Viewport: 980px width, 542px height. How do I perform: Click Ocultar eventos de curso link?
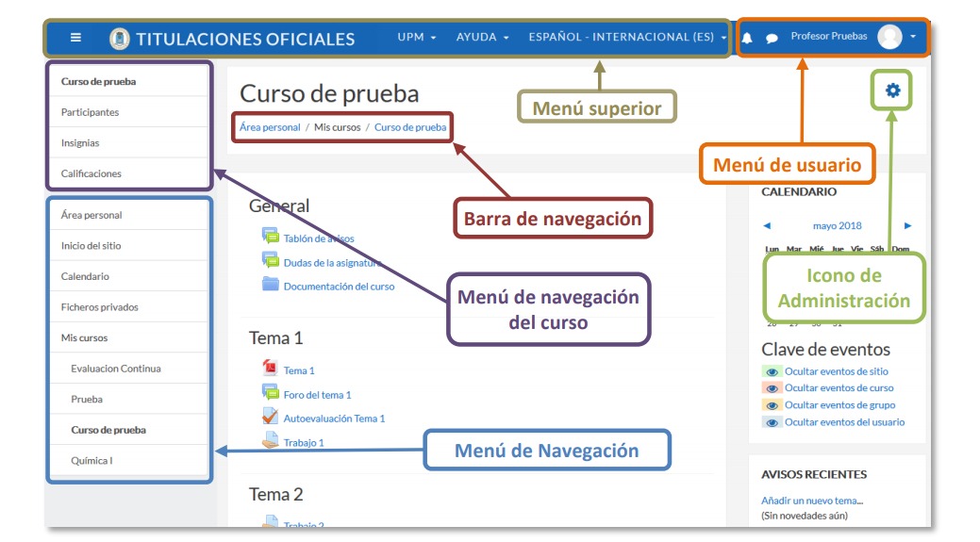click(x=839, y=387)
